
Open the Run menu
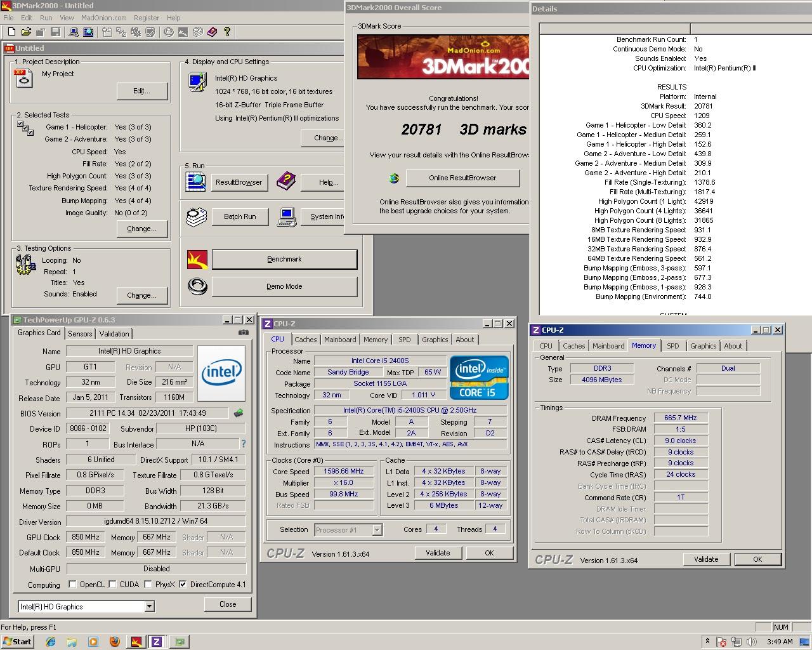(46, 18)
